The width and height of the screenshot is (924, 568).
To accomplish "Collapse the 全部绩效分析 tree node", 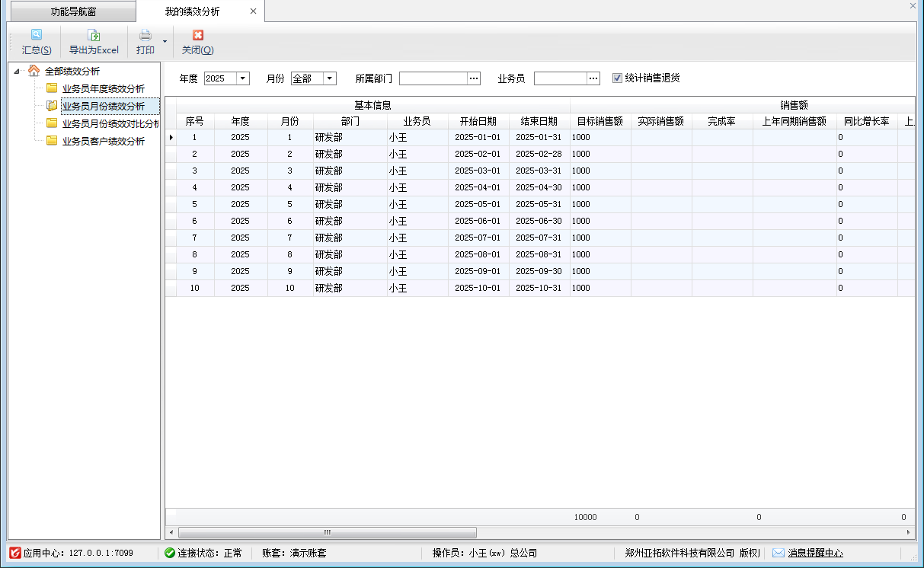I will [17, 72].
